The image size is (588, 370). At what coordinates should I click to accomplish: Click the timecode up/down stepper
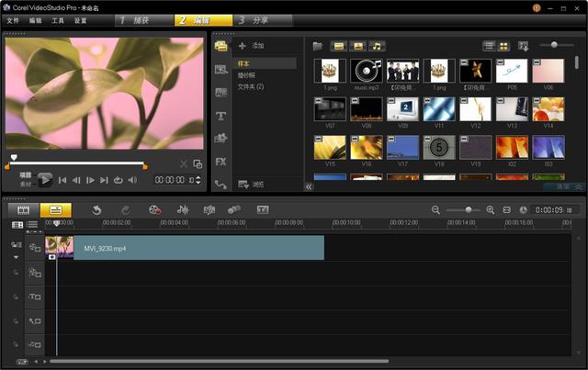click(198, 180)
